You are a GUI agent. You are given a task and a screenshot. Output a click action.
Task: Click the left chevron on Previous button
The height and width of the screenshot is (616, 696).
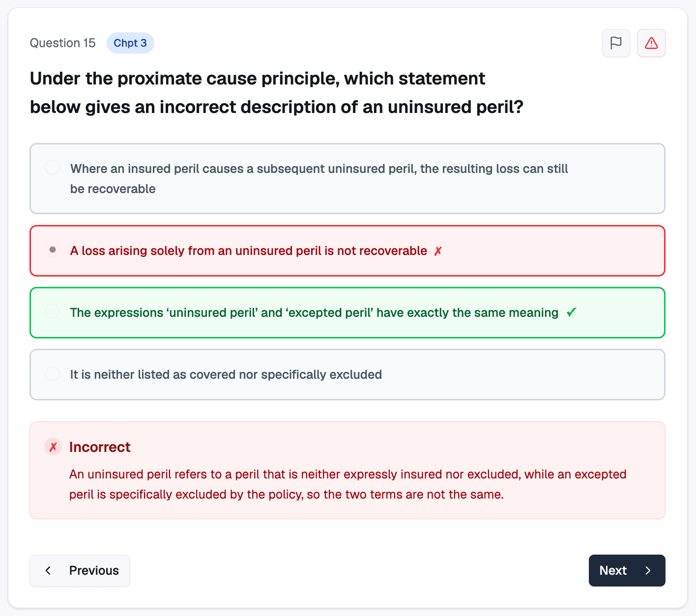tap(48, 570)
